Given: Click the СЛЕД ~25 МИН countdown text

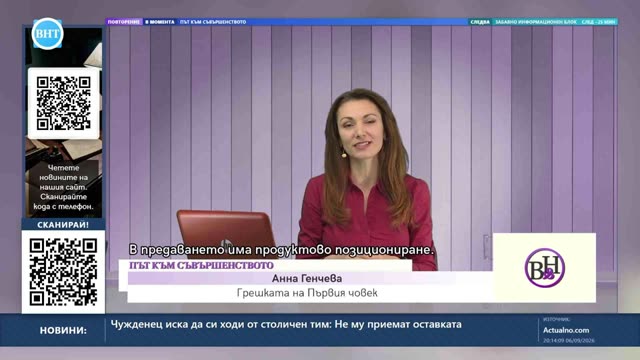Looking at the screenshot, I should tap(598, 22).
